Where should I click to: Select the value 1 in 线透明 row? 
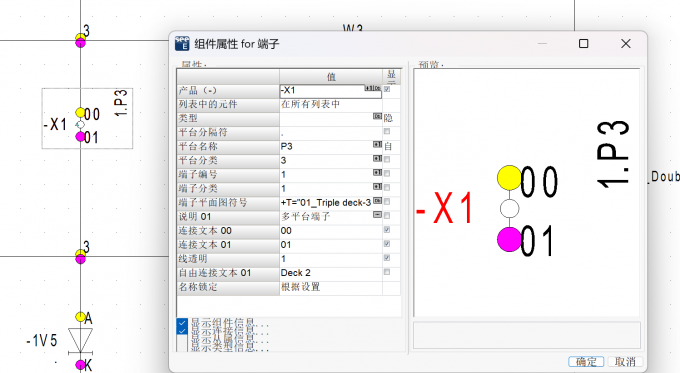(331, 259)
